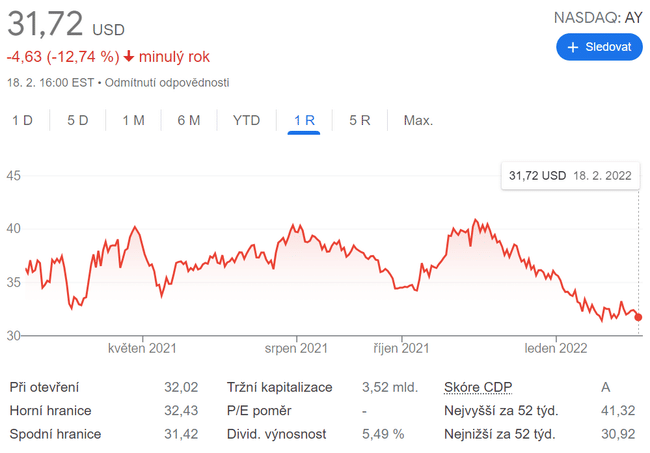Switch to the 1 D range tab

coord(22,120)
